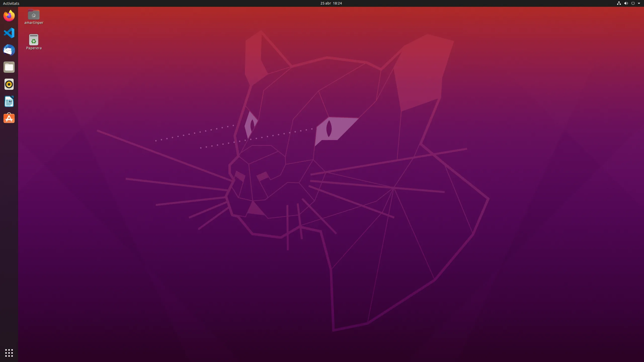Screen dimensions: 644x362
Task: Click the power status icon
Action: [x=633, y=3]
